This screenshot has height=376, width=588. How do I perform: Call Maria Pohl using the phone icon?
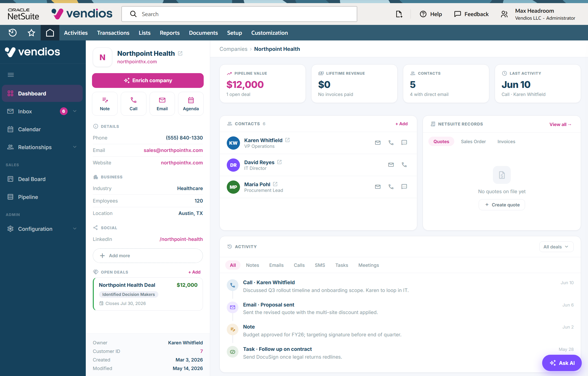point(391,187)
